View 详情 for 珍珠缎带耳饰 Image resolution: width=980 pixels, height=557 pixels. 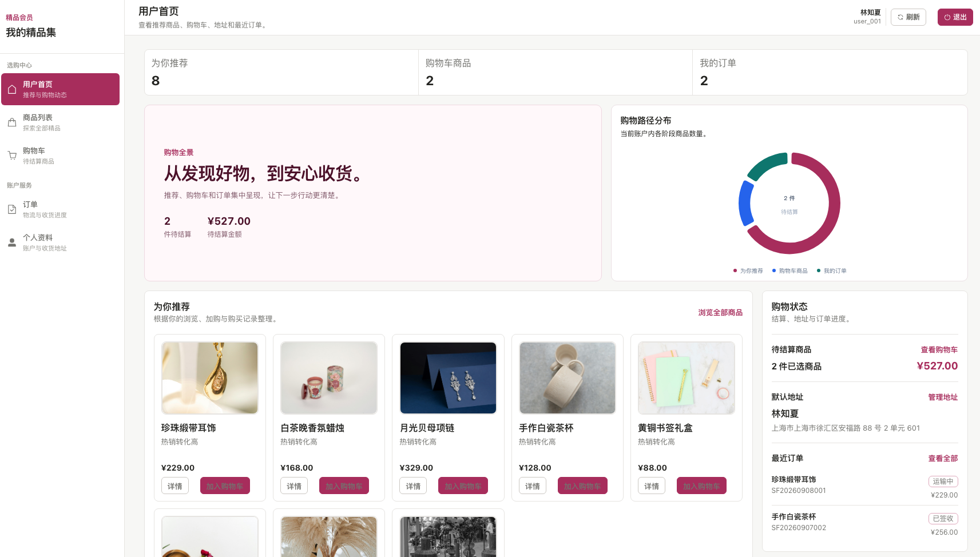[x=175, y=486]
